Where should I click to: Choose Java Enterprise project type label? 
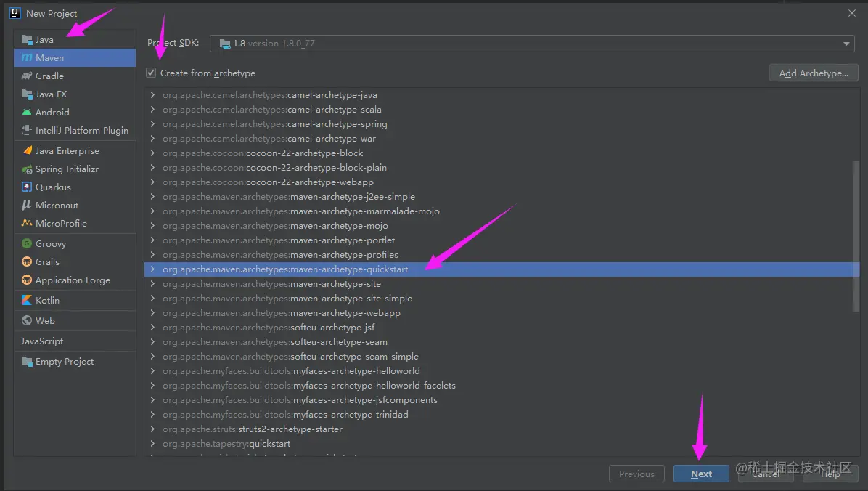67,151
